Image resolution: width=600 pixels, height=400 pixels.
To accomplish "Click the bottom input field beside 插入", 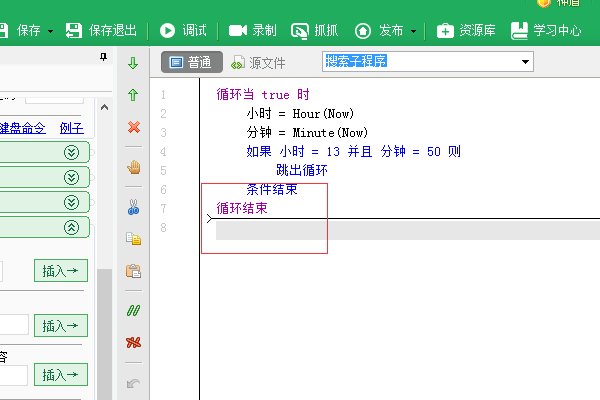I will (14, 375).
